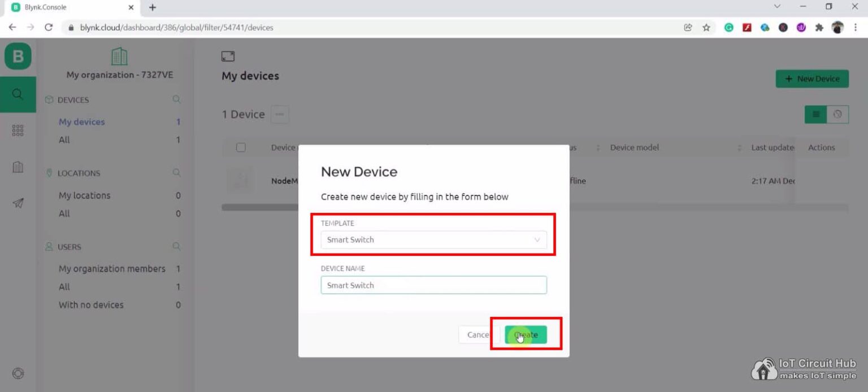
Task: Open Developer Zone settings gear at sidebar bottom
Action: [18, 373]
